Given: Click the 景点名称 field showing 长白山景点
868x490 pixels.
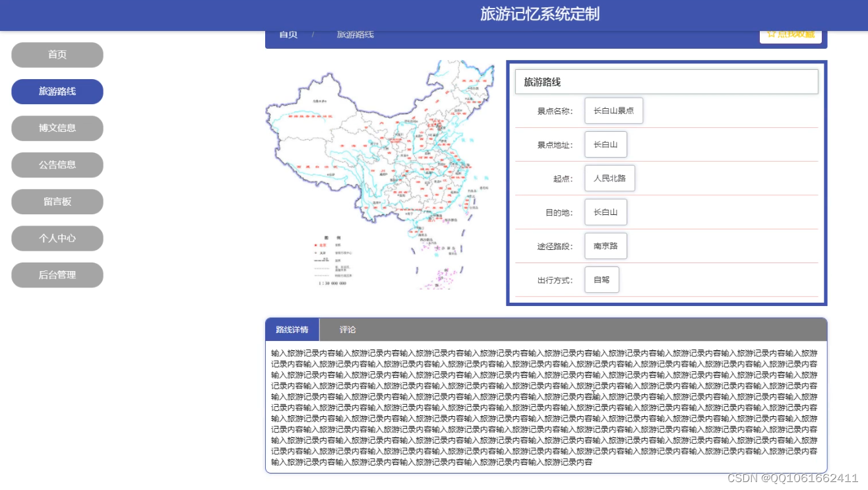Looking at the screenshot, I should tap(614, 110).
